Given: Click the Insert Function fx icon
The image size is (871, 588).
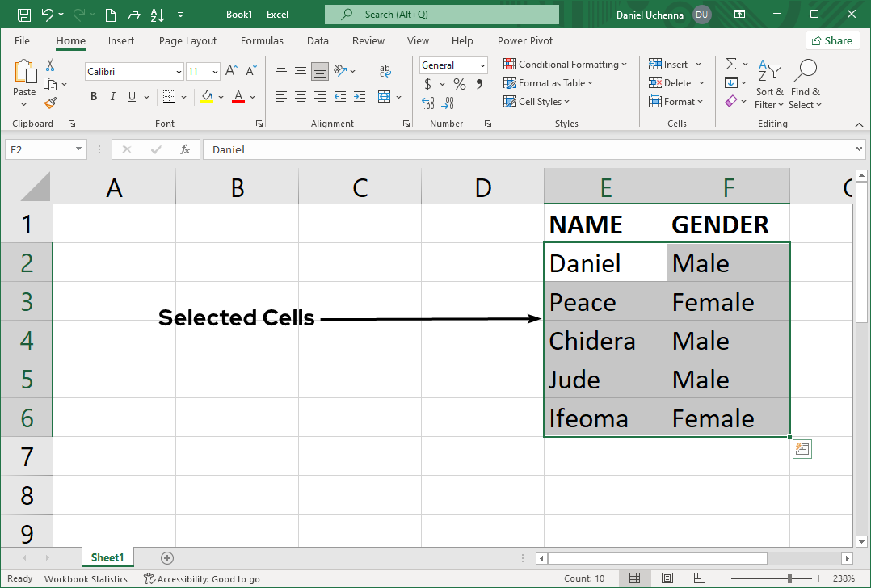Looking at the screenshot, I should click(185, 149).
